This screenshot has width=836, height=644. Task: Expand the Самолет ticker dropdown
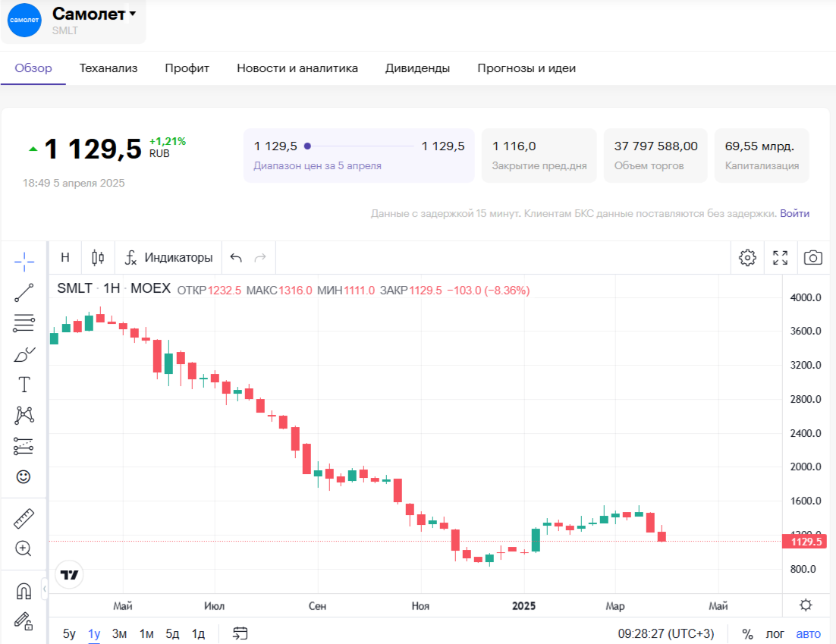point(133,14)
